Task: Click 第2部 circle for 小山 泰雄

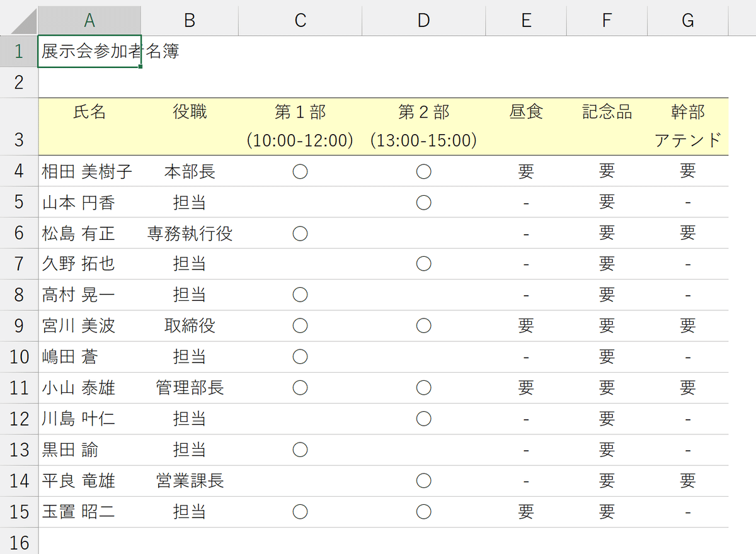Action: point(423,388)
